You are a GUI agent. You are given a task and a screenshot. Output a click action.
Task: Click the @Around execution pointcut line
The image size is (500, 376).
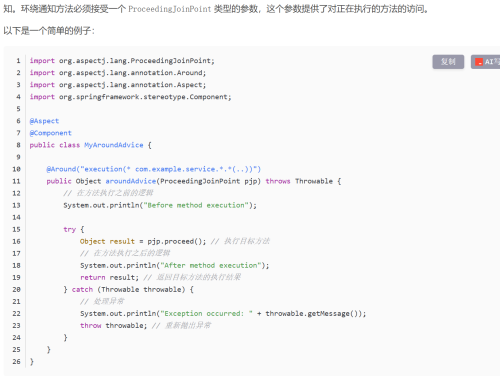coord(154,169)
